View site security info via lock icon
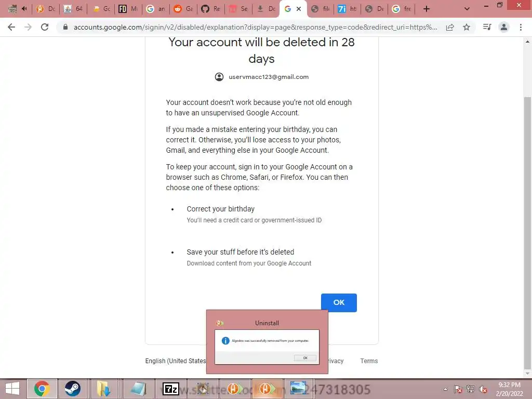 (65, 27)
